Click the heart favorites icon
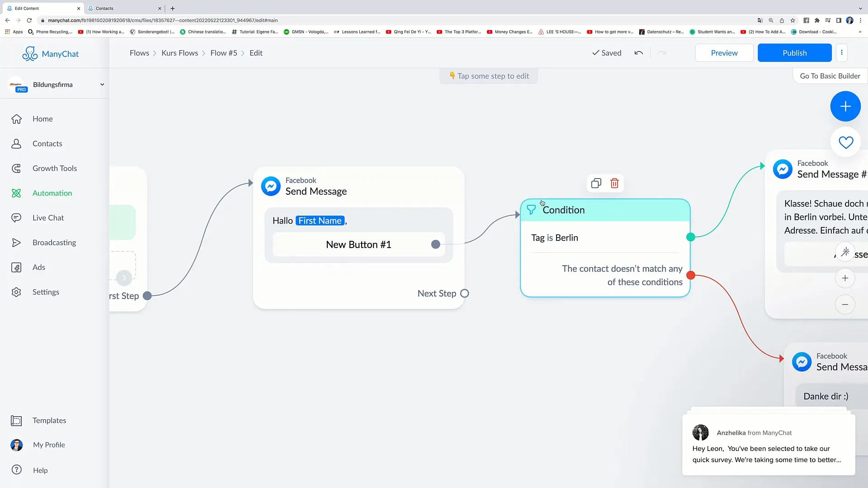The height and width of the screenshot is (488, 868). 845,142
